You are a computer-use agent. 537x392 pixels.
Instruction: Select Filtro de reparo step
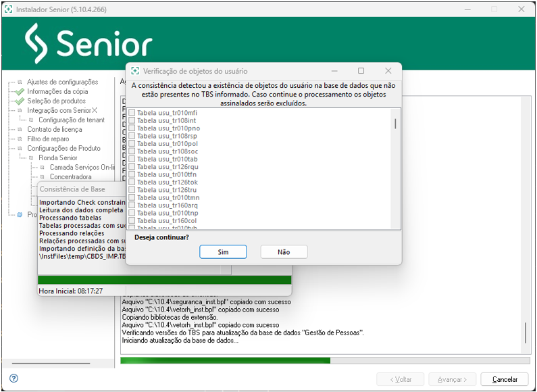tap(48, 139)
